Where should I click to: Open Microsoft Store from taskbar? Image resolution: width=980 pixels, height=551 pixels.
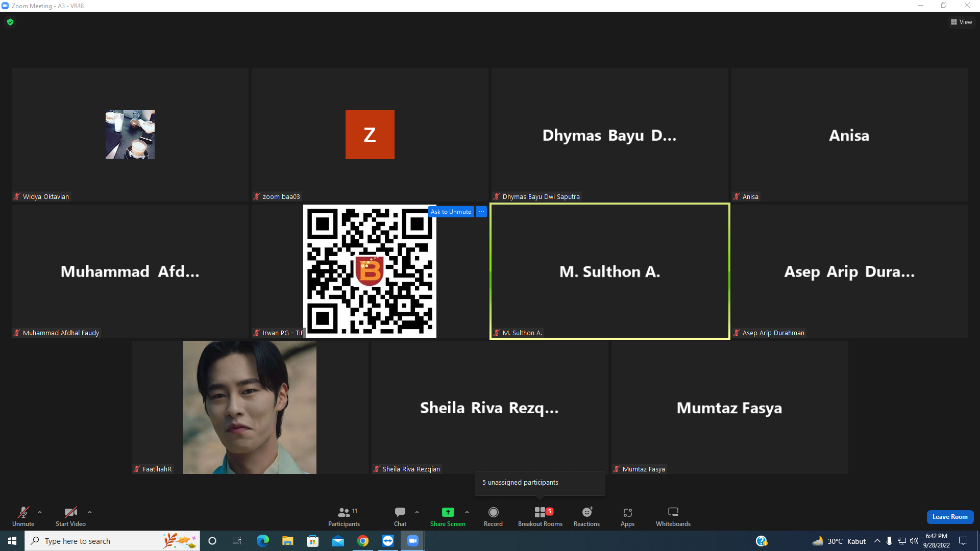pos(312,541)
